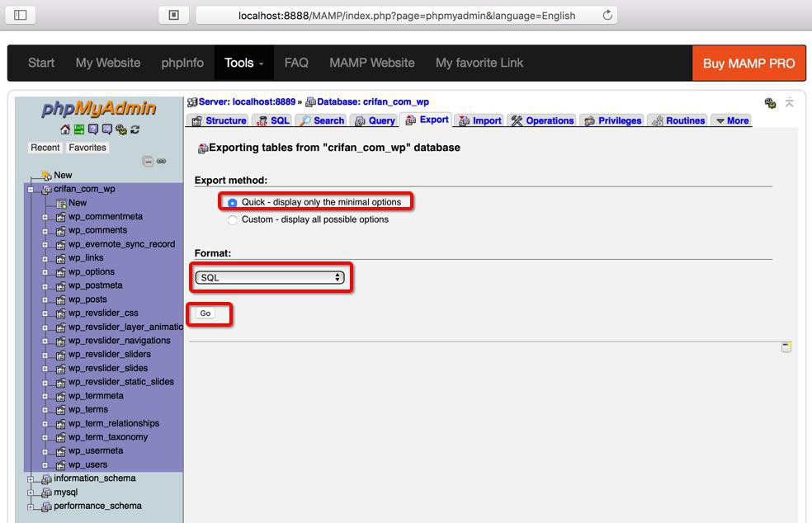The image size is (812, 523).
Task: Click Database: crifan_com_wp breadcrumb link
Action: pos(373,102)
